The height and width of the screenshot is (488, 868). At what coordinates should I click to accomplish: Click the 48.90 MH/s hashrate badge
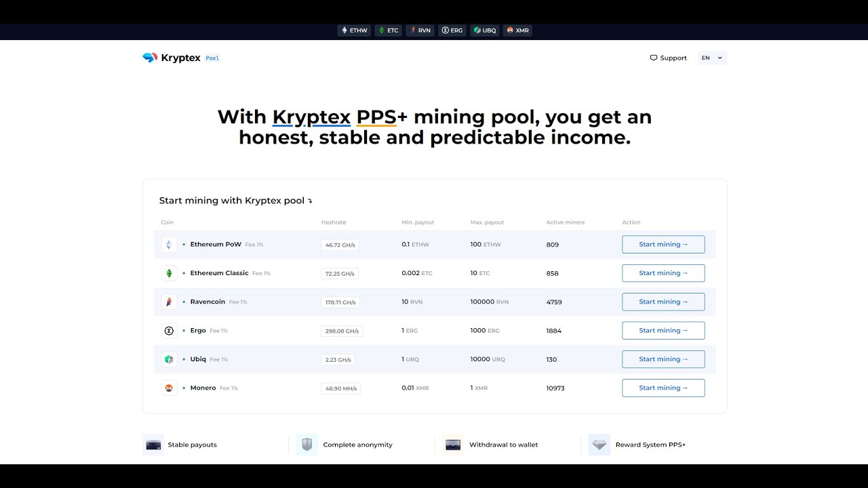(x=341, y=388)
